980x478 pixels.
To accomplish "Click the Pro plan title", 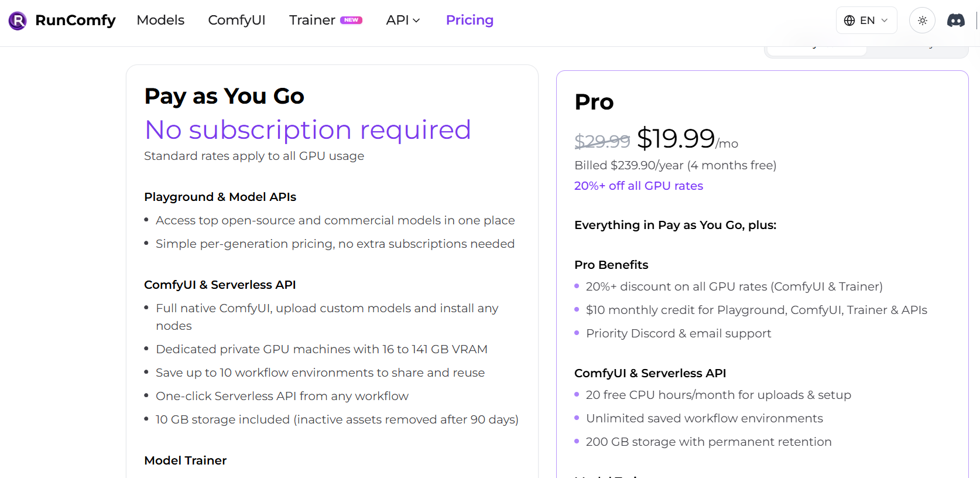I will [x=594, y=102].
